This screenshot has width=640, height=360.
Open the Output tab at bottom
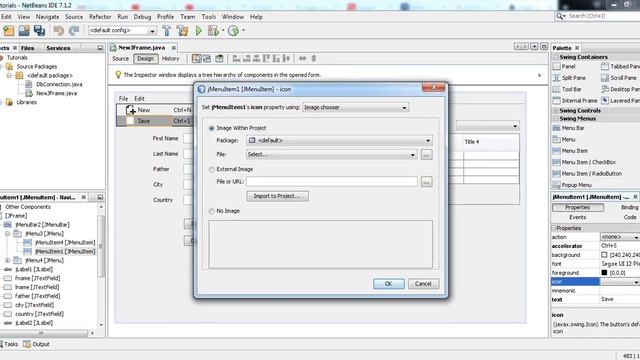click(37, 344)
